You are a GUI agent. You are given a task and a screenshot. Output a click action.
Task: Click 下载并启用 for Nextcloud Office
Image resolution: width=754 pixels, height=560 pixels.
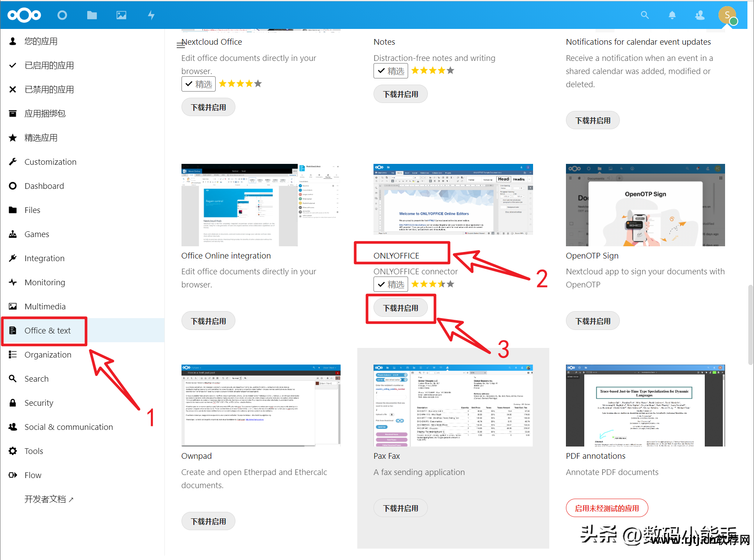[x=208, y=107]
